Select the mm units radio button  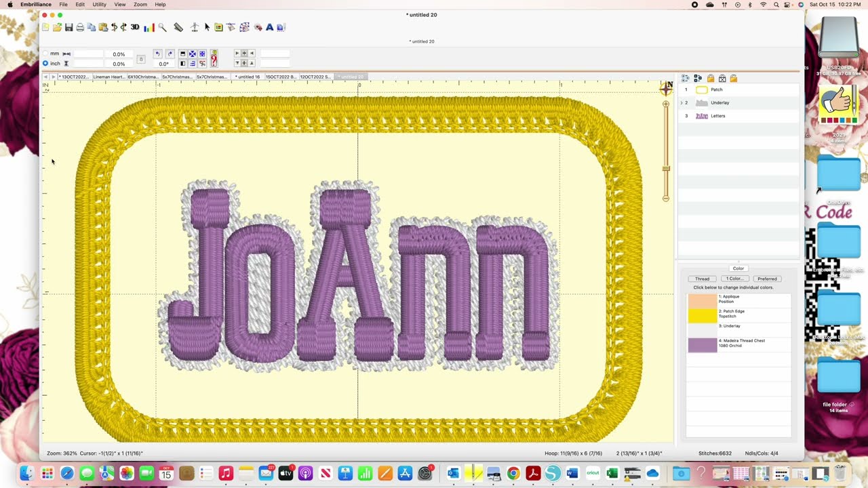[45, 54]
